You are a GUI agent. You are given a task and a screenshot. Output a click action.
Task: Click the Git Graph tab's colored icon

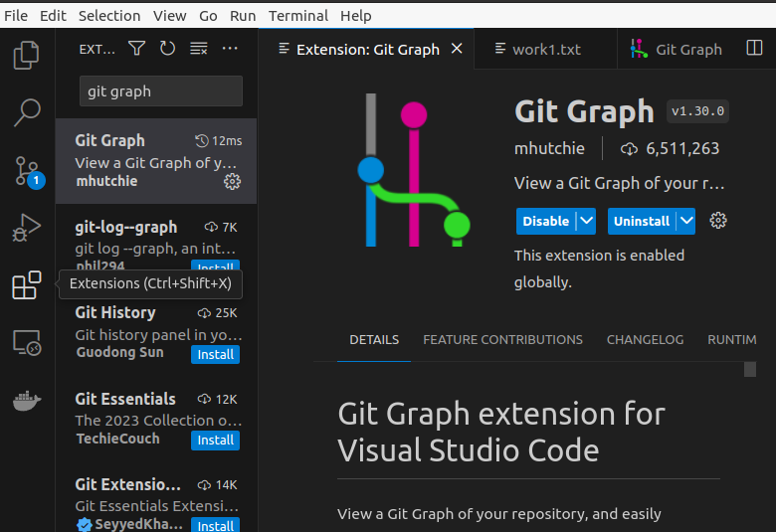click(639, 49)
